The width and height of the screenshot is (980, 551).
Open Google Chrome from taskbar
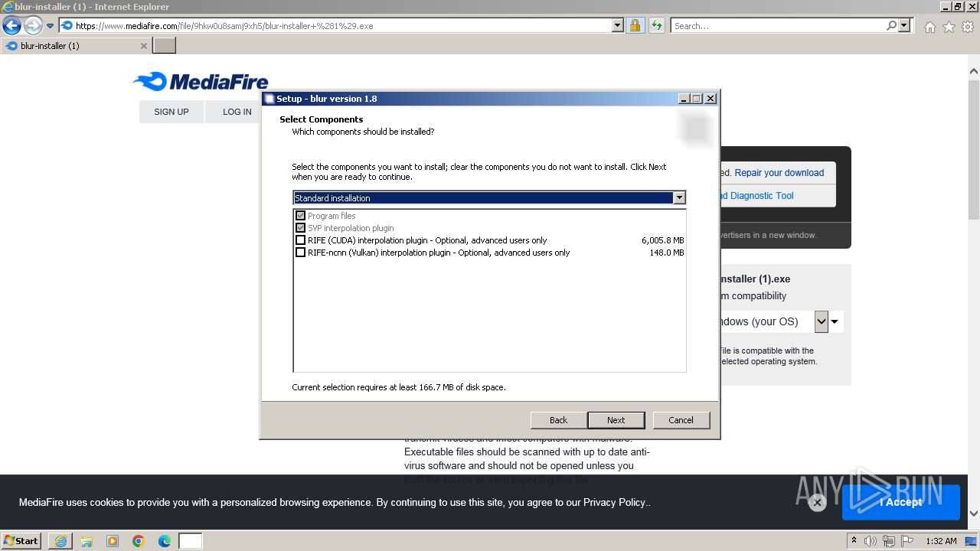point(139,541)
